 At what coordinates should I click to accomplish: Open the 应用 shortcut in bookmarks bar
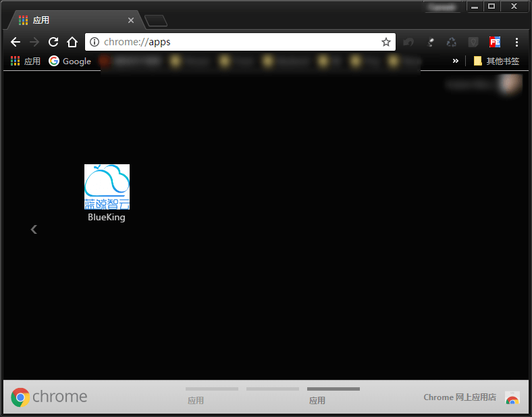(26, 61)
